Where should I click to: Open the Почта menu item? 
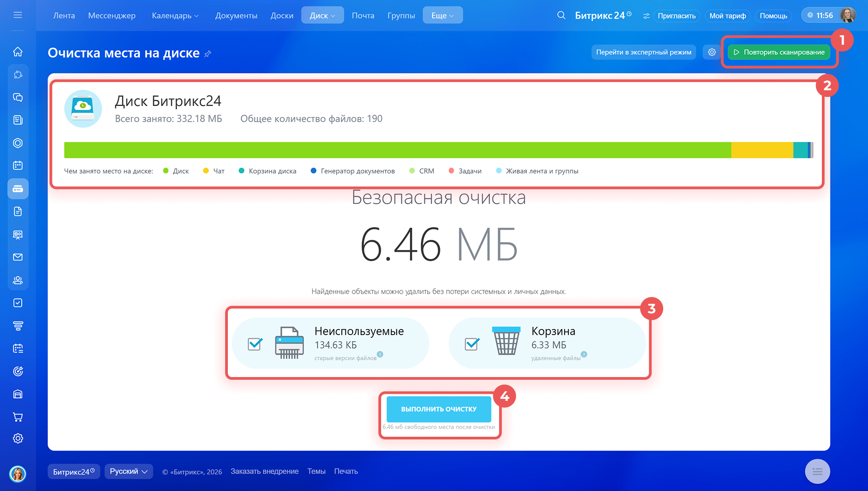click(x=363, y=15)
